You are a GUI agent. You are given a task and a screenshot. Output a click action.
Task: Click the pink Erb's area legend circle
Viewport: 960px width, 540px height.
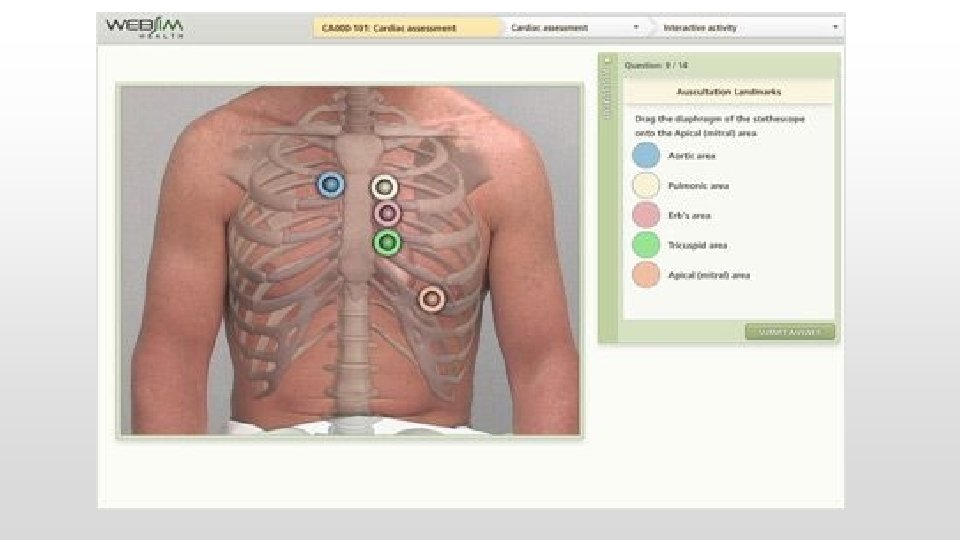[x=646, y=215]
